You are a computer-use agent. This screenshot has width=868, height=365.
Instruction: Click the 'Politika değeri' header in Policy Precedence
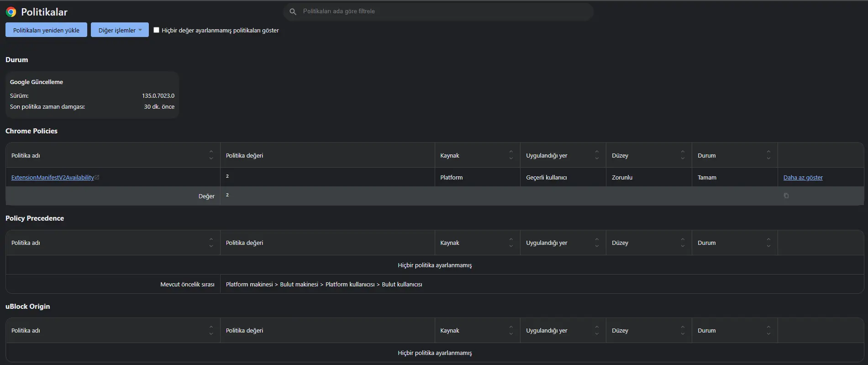coord(244,243)
